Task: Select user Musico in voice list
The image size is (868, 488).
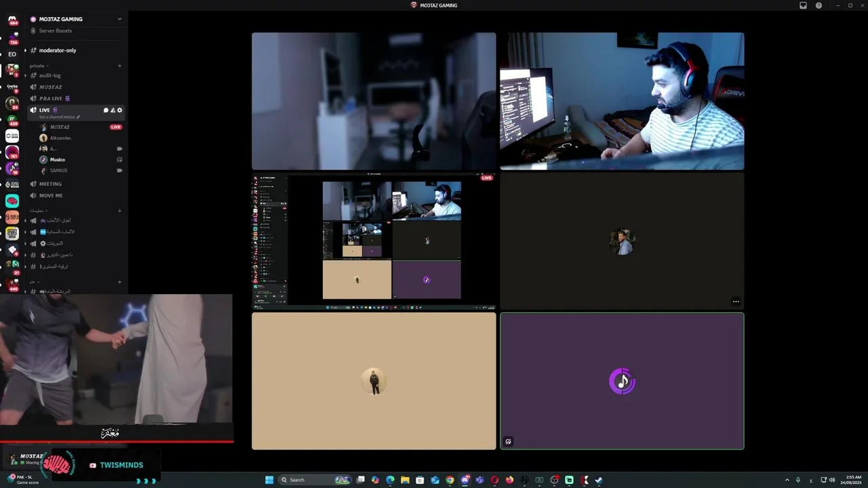Action: pyautogui.click(x=58, y=159)
